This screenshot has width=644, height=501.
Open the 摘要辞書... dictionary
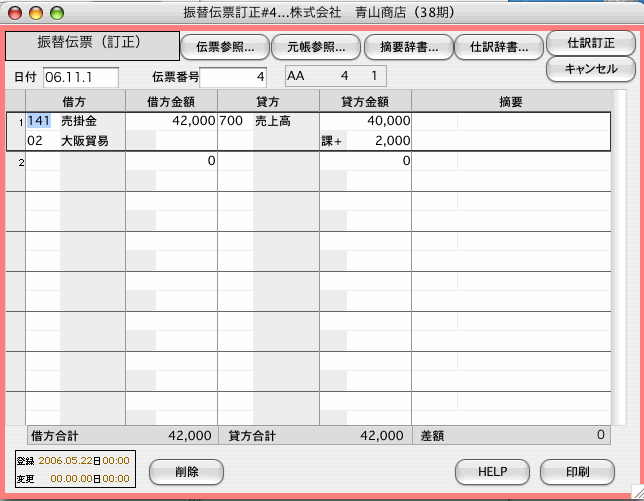[407, 46]
